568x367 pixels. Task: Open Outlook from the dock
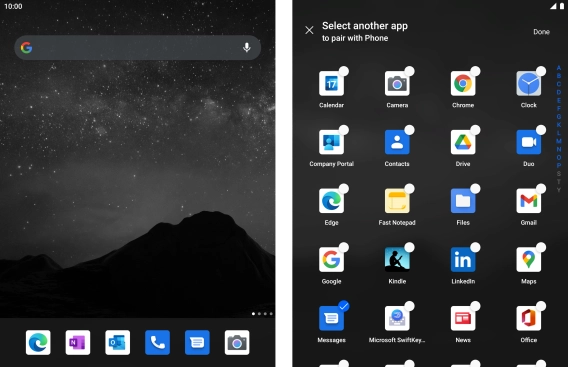118,342
